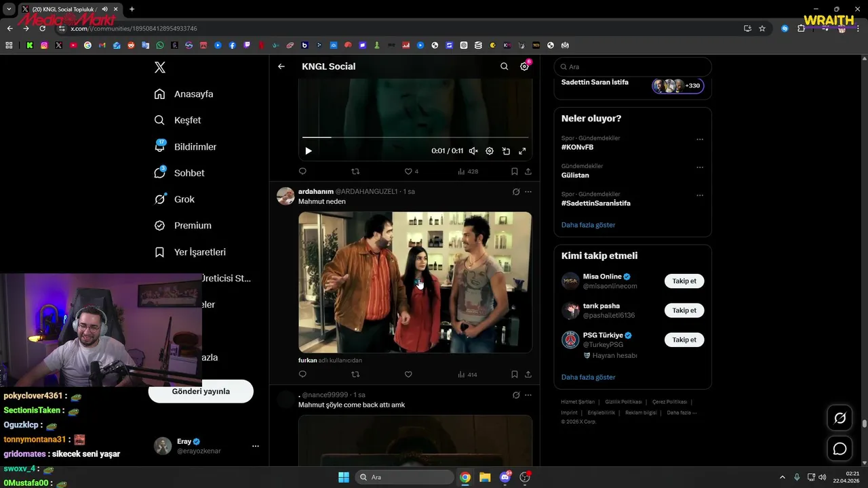
Task: Open more options for #SadettinSaranİstifa trend
Action: point(700,195)
